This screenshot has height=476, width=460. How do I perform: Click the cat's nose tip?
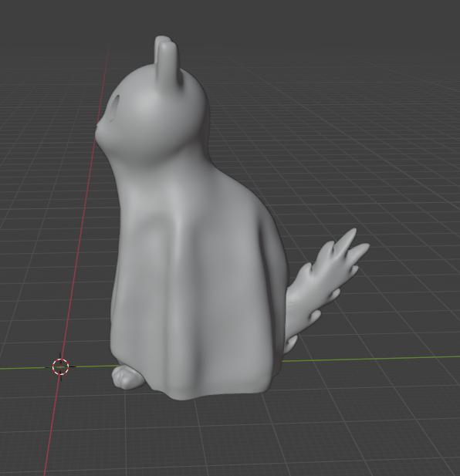(97, 125)
